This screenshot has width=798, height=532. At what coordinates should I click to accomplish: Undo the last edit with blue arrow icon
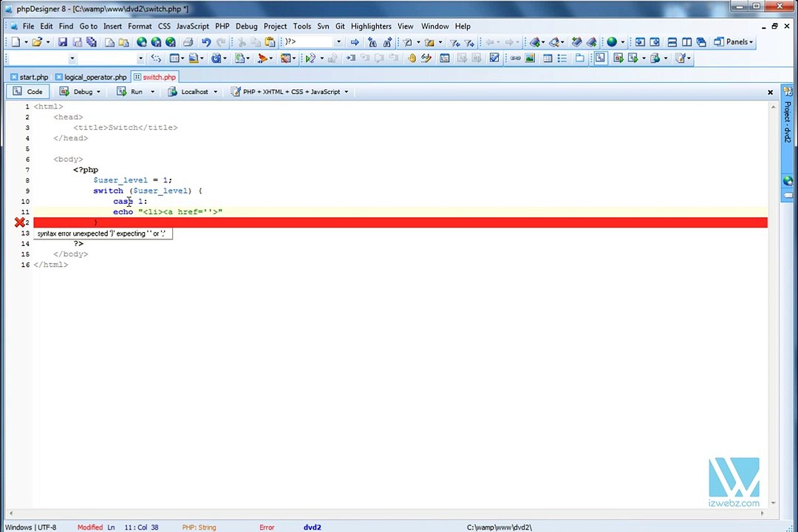[x=206, y=42]
